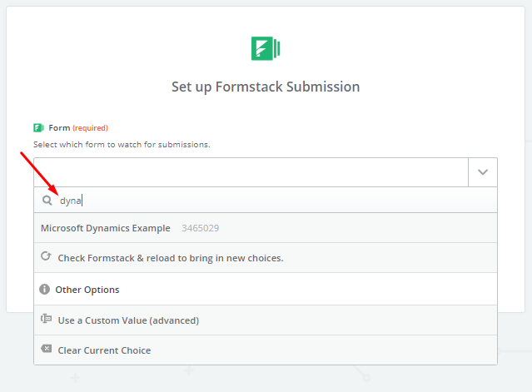Click the Set up Formstack Submission heading
Image resolution: width=532 pixels, height=392 pixels.
(x=266, y=87)
